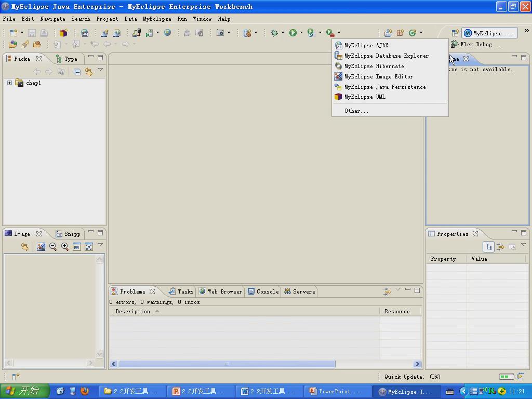
Task: Click the Firefox quick launch icon
Action: (85, 391)
